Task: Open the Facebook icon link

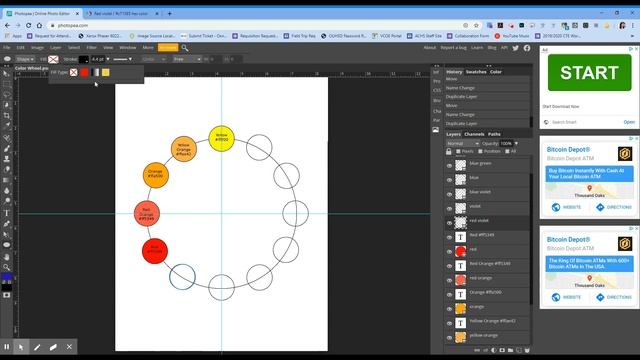Action: coord(527,48)
